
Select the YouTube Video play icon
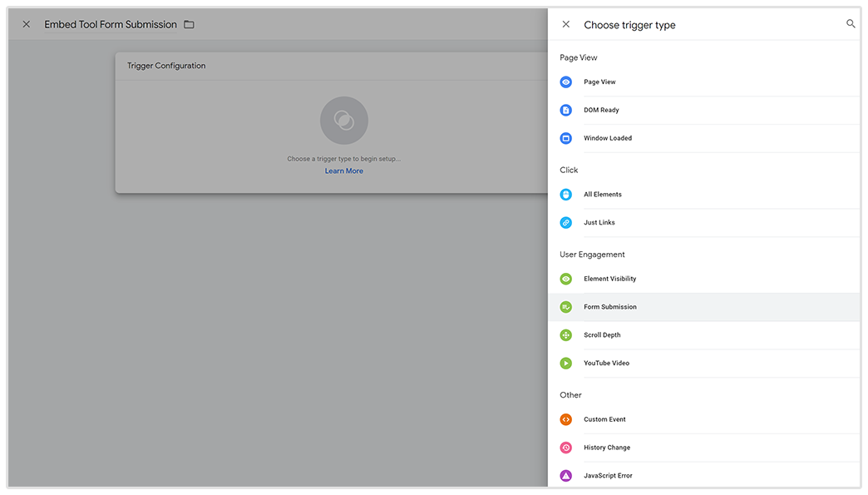coord(566,364)
